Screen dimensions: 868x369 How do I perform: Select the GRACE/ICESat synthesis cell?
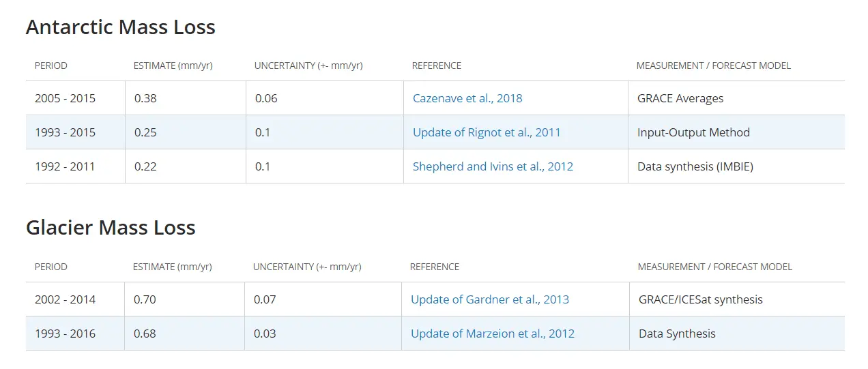[x=701, y=299]
